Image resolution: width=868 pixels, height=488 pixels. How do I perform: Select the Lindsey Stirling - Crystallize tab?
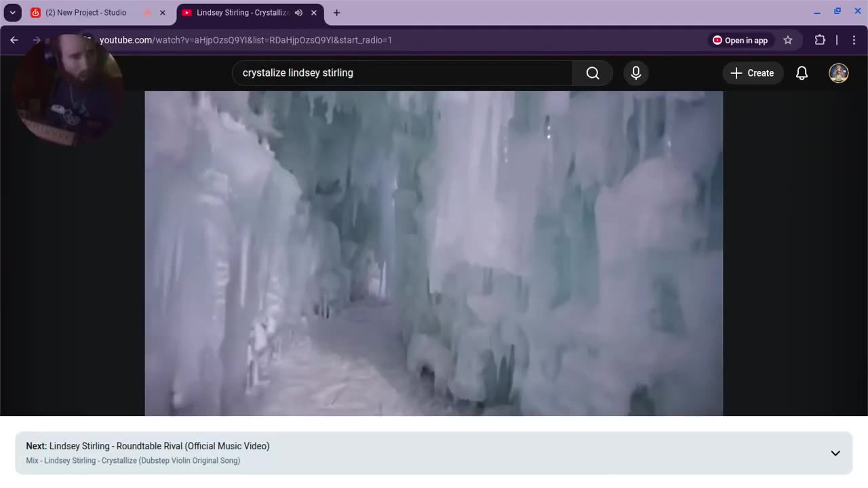(250, 12)
